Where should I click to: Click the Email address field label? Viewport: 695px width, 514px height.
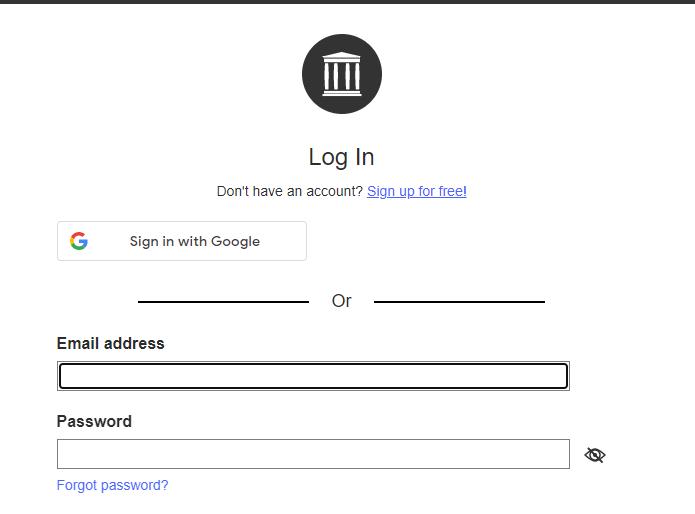click(x=110, y=343)
